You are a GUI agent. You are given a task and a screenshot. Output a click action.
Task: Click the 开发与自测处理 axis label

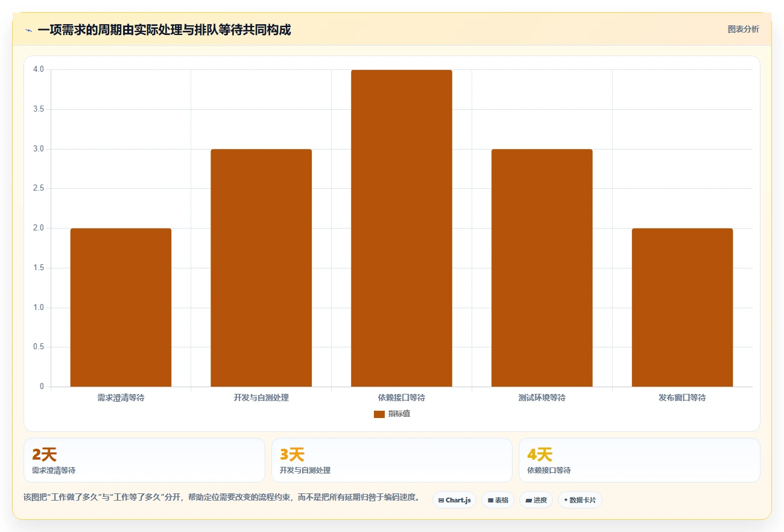pyautogui.click(x=261, y=398)
